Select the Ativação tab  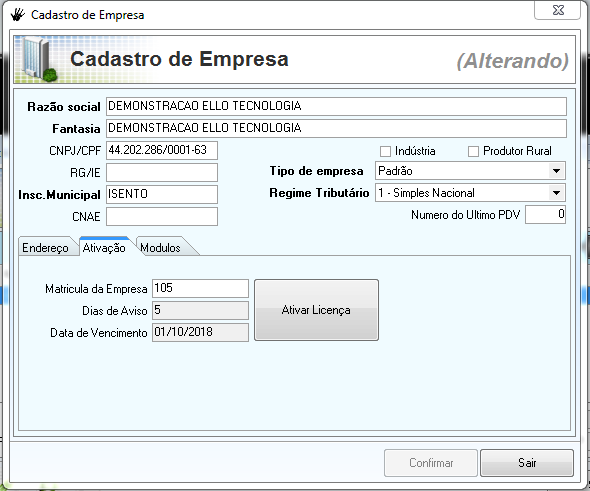[104, 248]
